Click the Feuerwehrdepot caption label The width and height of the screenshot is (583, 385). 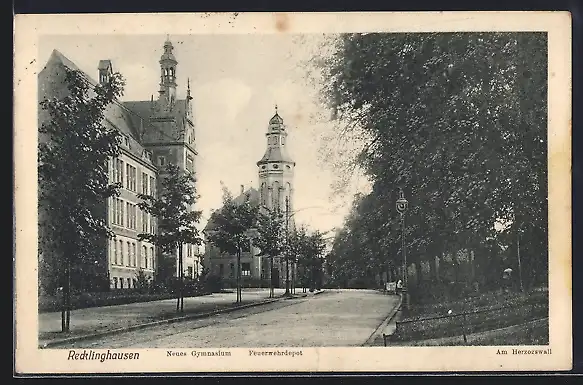[276, 353]
